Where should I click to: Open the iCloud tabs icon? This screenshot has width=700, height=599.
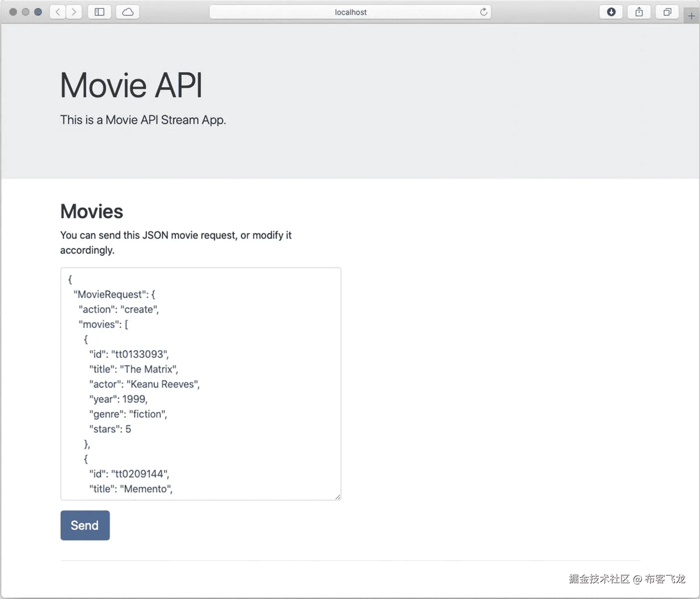(x=128, y=12)
